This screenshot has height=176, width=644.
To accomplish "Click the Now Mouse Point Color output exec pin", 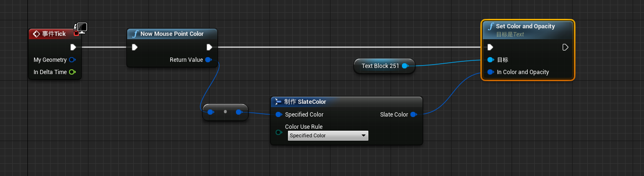I will [x=209, y=47].
